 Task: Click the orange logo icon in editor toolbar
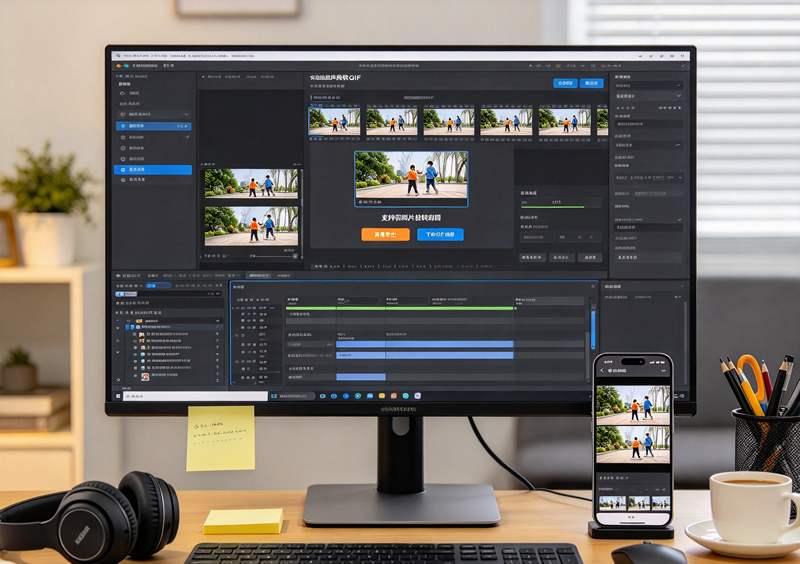point(119,66)
